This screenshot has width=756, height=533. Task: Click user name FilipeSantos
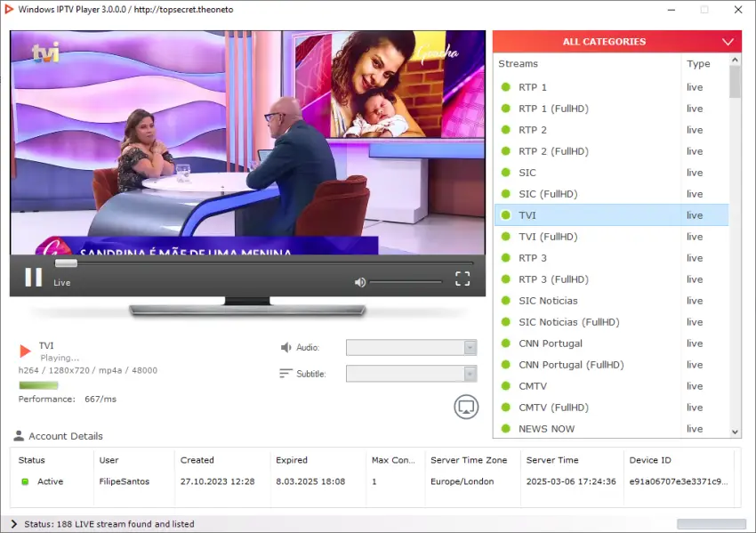coord(124,481)
